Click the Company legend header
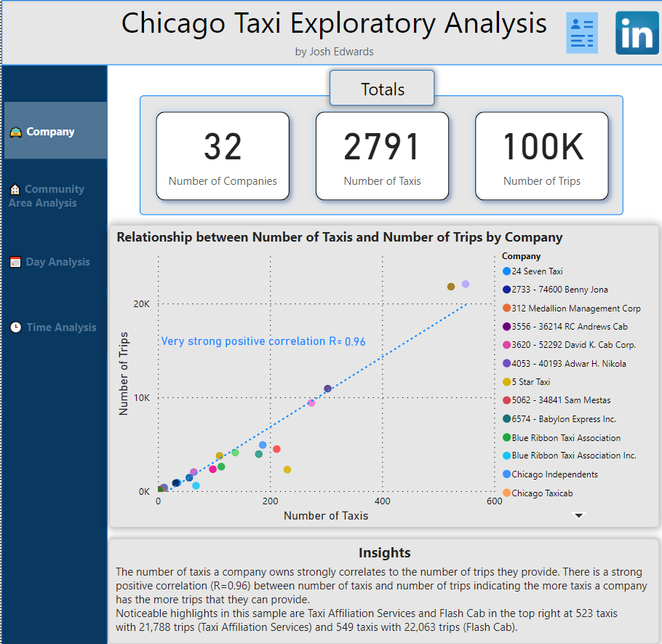The image size is (662, 644). pos(521,256)
